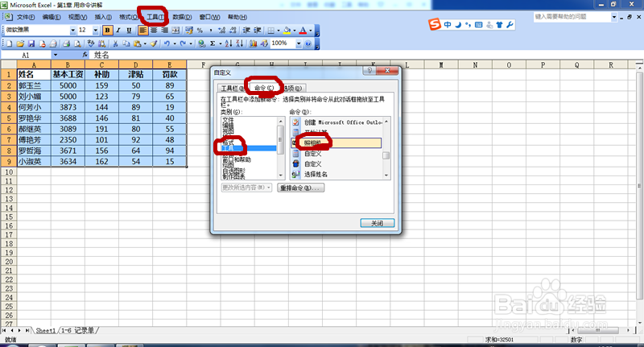Create a new blank workbook
Viewport: 644px width, 347px height.
[9, 43]
